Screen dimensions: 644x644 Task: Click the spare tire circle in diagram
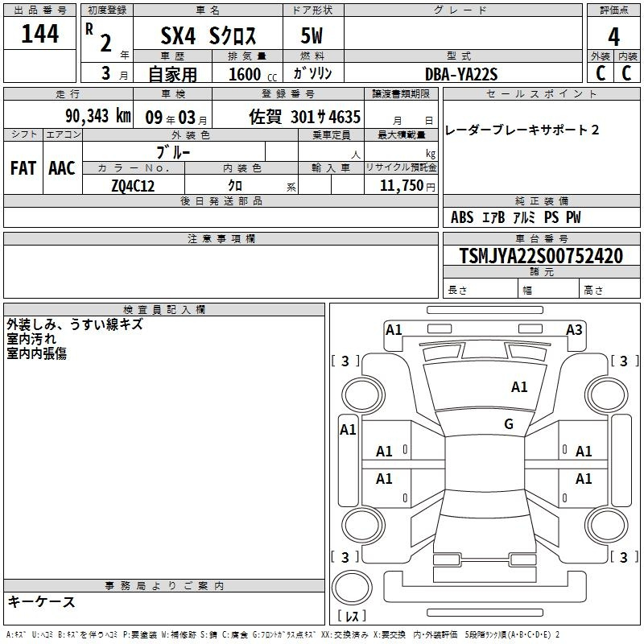click(353, 585)
